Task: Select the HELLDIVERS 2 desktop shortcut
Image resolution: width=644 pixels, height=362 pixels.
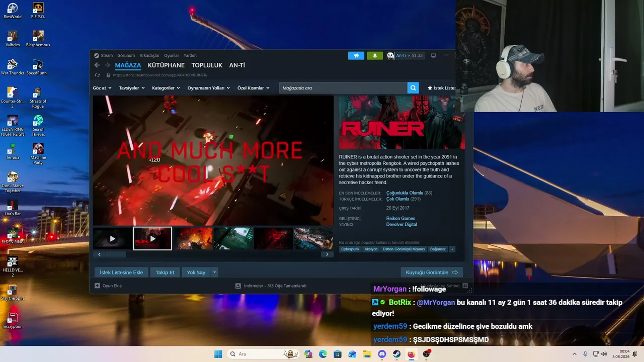Action: [x=13, y=266]
